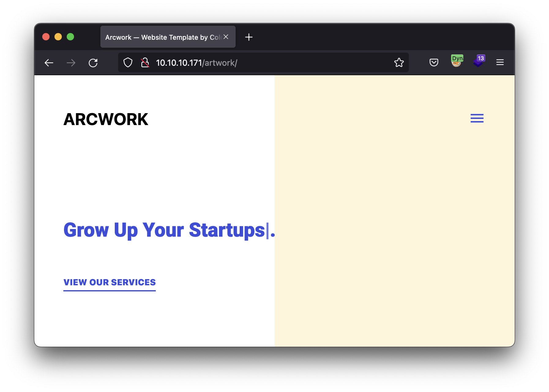This screenshot has width=549, height=392.
Task: Minimize the browser window with yellow button
Action: click(58, 37)
